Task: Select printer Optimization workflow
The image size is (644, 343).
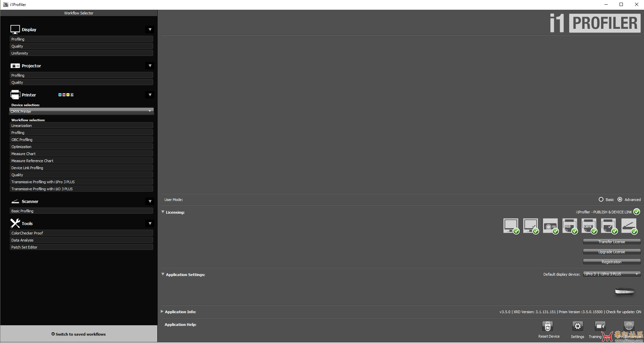Action: click(82, 147)
